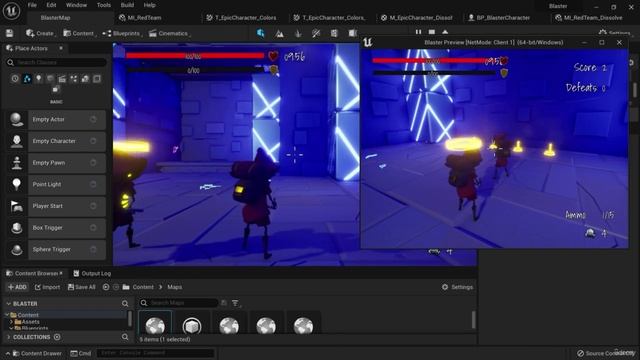Screen dimensions: 640x360
Task: Pause the play-in-editor simulation
Action: (x=418, y=32)
